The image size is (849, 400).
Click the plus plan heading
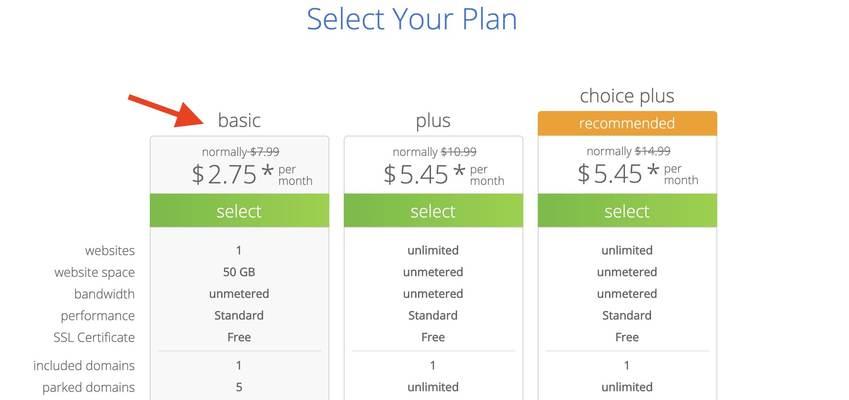click(x=433, y=121)
